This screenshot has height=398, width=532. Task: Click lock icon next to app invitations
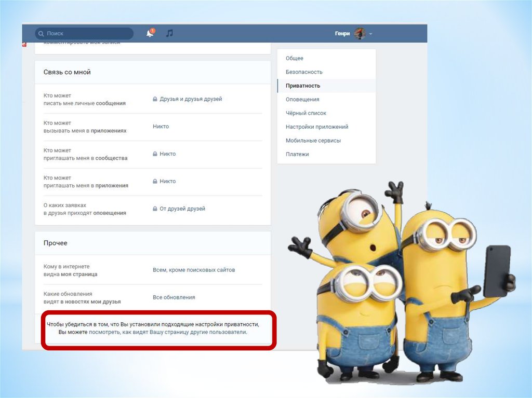pos(155,182)
